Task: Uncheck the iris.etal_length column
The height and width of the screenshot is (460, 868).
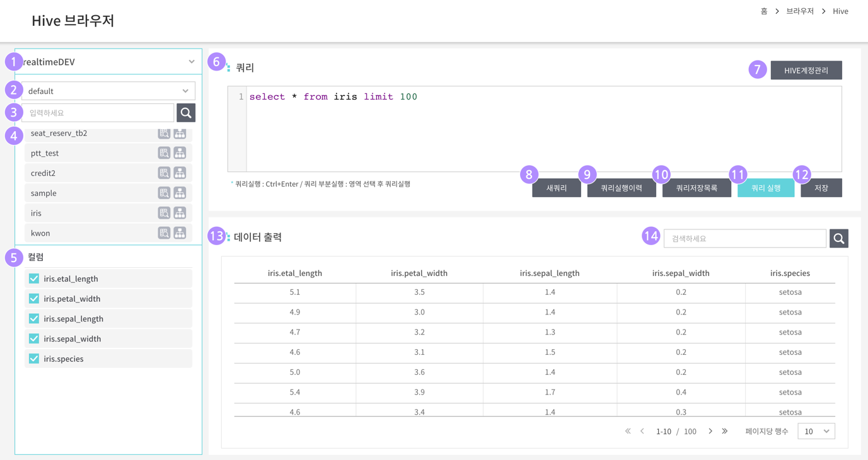Action: 34,279
